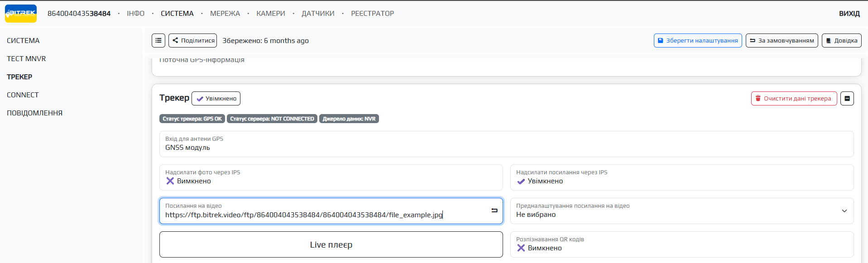Screen dimensions: 868x263
Task: Switch to the КАМЕРИ tab
Action: tap(271, 14)
